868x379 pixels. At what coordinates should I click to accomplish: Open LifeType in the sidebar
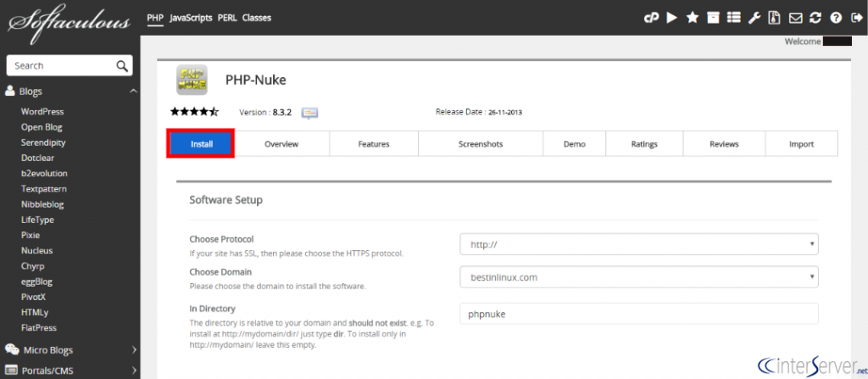37,220
